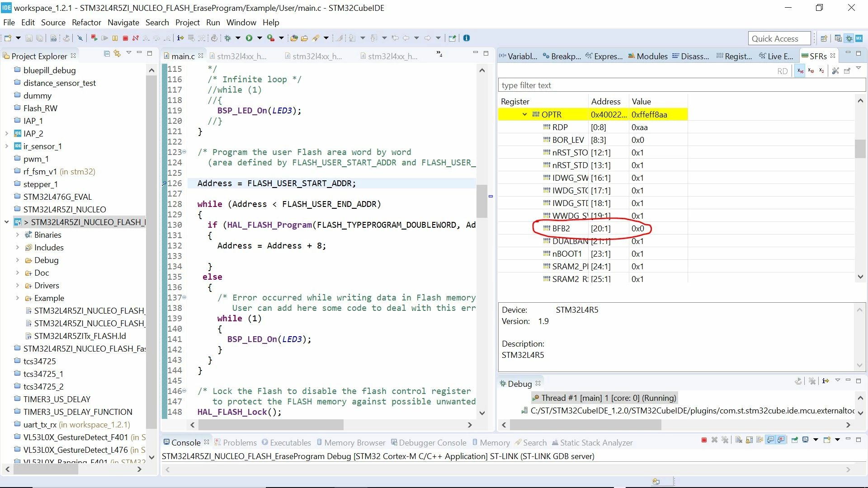Image resolution: width=868 pixels, height=488 pixels.
Task: Open Project Explorer View Menu triangle
Action: [x=129, y=53]
